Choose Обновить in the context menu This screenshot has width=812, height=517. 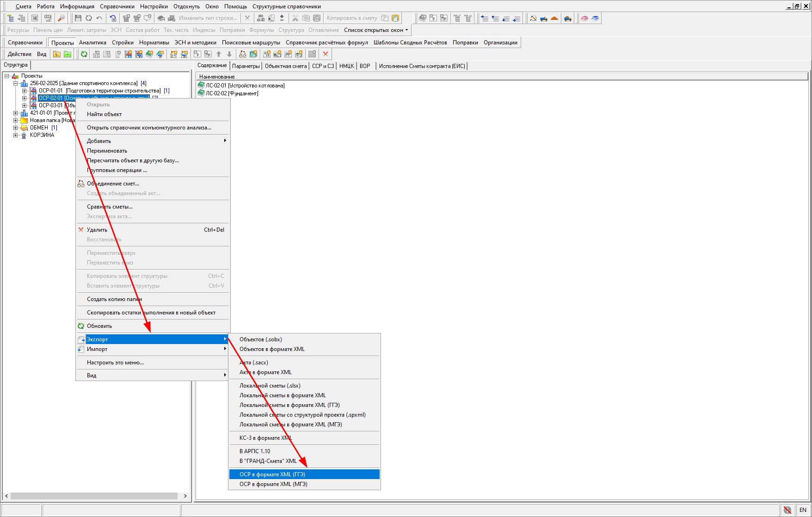99,326
